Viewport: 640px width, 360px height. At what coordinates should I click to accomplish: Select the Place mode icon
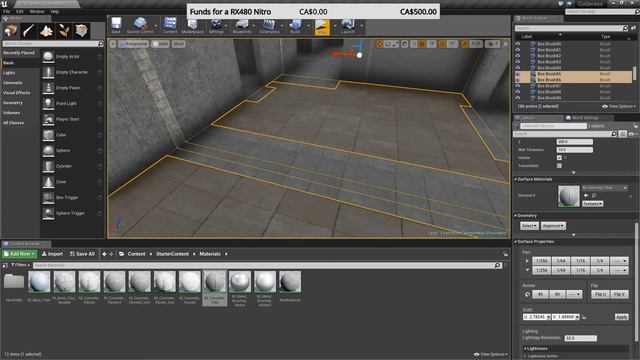pyautogui.click(x=11, y=31)
